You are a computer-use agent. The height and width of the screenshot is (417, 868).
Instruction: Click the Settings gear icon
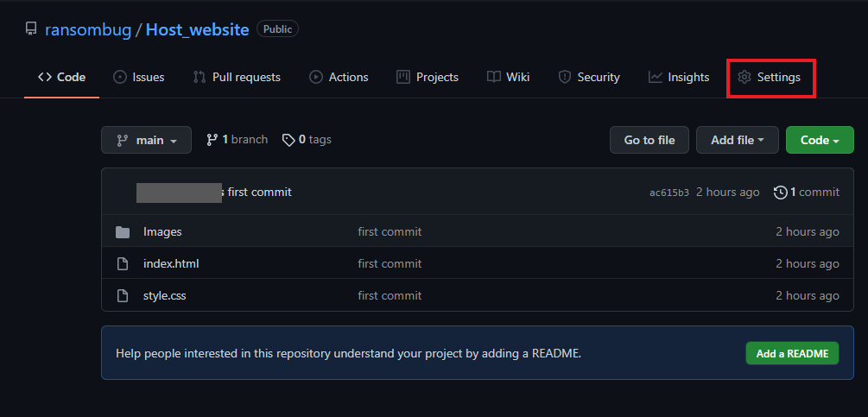pyautogui.click(x=744, y=77)
